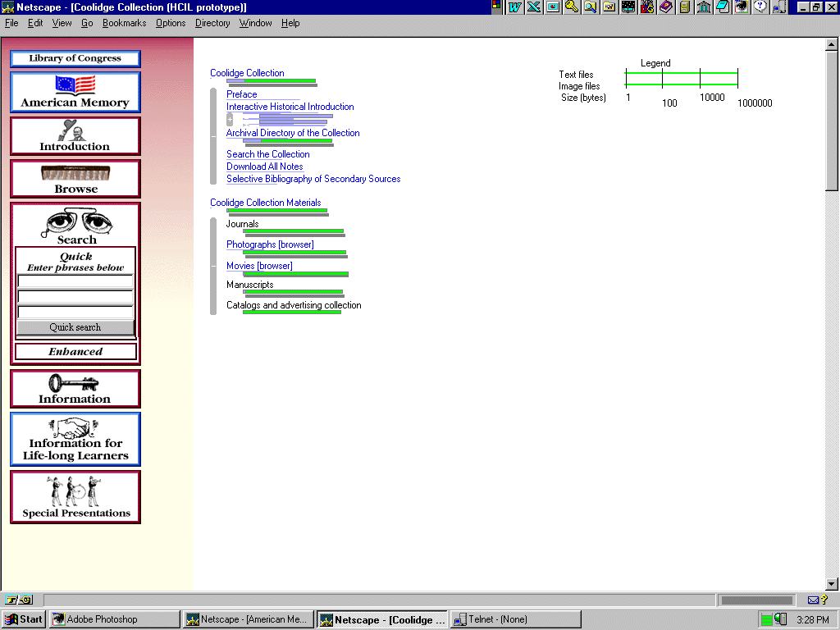
Task: Click the first quick search phrase field
Action: click(x=75, y=281)
